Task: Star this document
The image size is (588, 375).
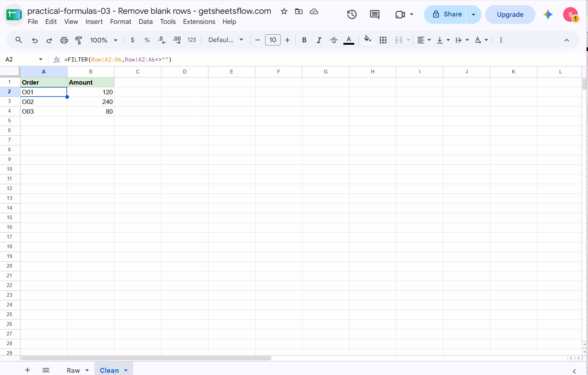Action: pos(284,11)
